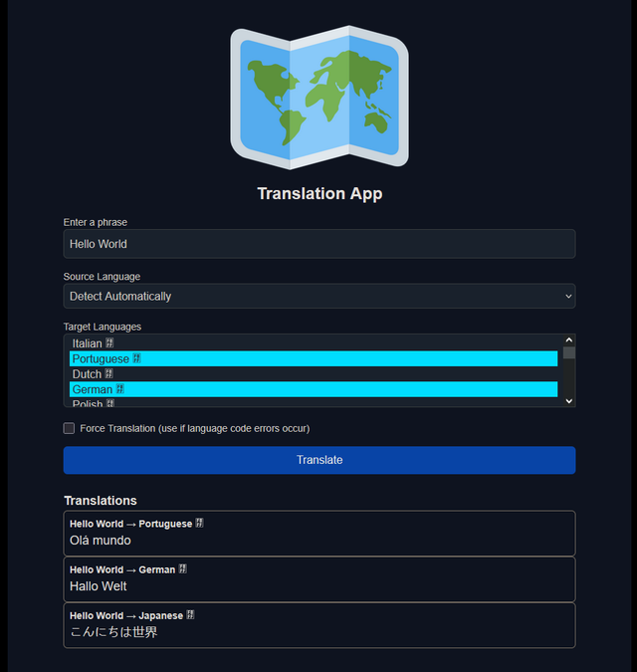
Task: Select Italian in the Target Languages list
Action: click(314, 343)
